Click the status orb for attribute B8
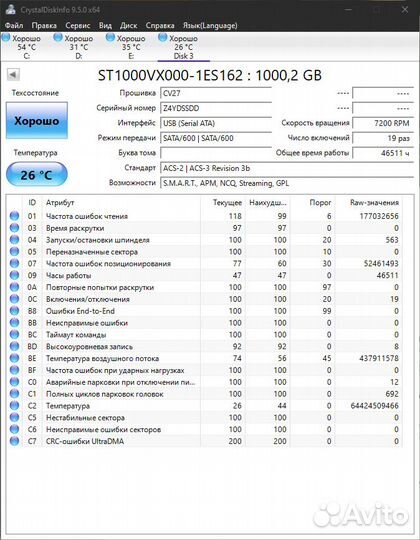This screenshot has height=540, width=420. pyautogui.click(x=14, y=311)
